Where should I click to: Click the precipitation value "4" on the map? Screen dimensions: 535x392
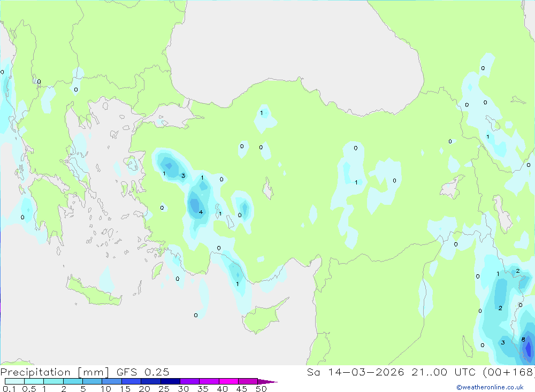click(x=201, y=212)
